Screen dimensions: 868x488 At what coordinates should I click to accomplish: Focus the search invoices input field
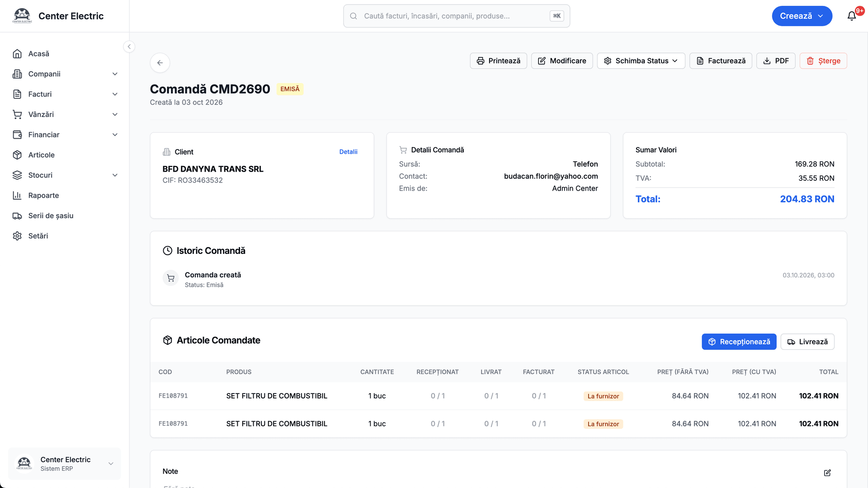[x=457, y=16]
